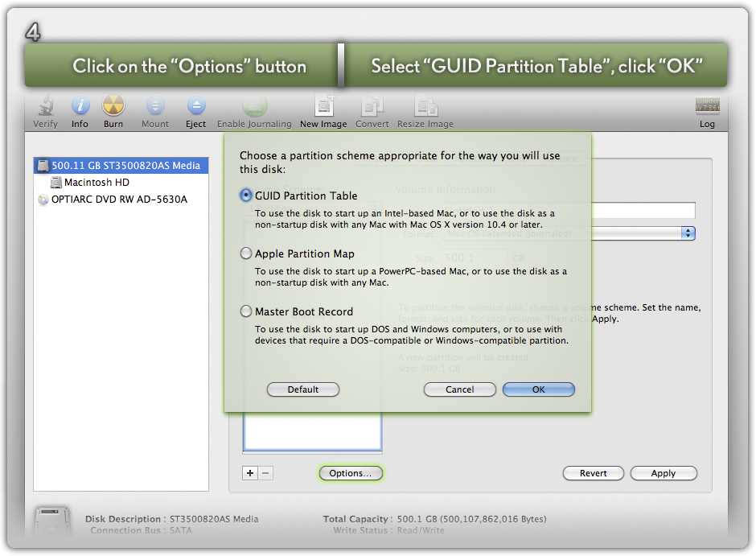The width and height of the screenshot is (756, 556).
Task: Open the Log toolbar icon
Action: pyautogui.click(x=707, y=105)
